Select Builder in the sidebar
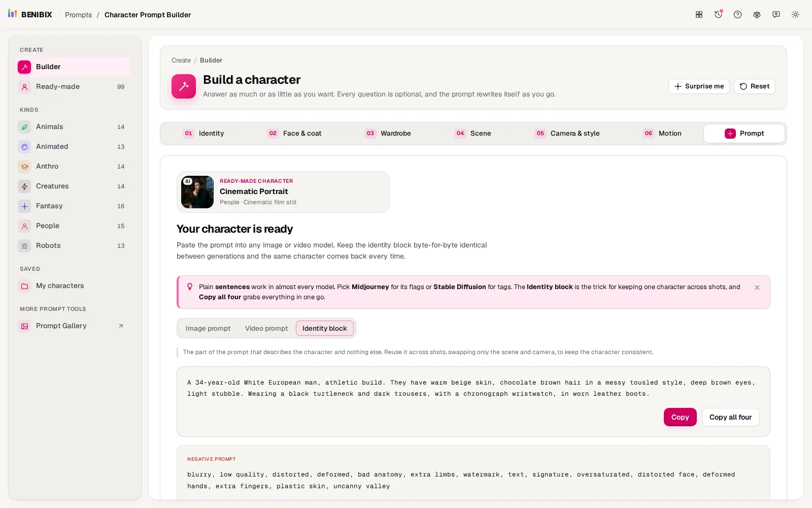Screen dimensions: 812x508 [74, 67]
